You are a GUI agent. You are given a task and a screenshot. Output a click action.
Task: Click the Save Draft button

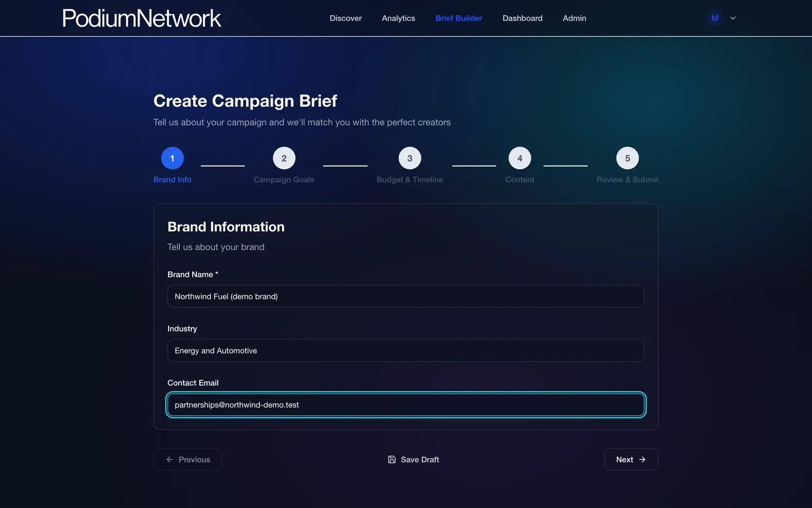click(413, 459)
